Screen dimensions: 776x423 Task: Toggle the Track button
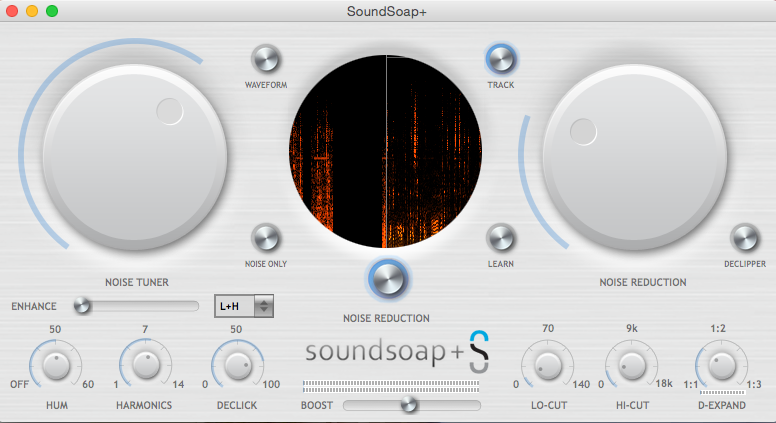tap(501, 59)
